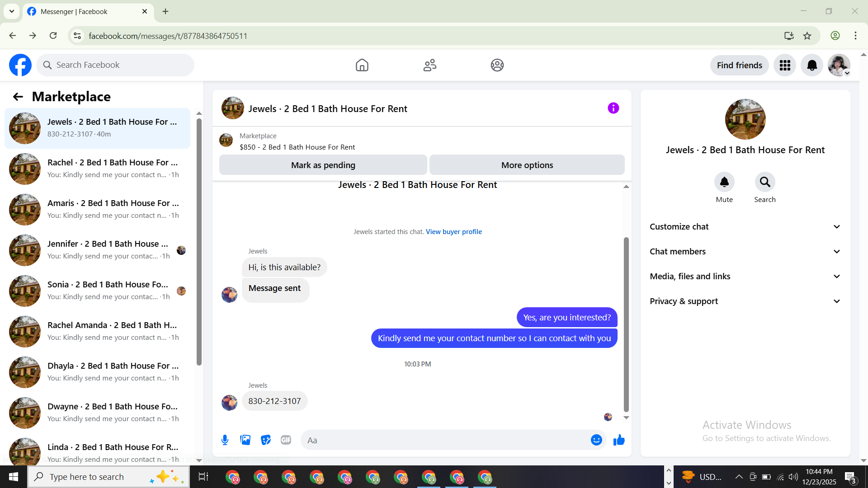Open the View buyer profile link
The height and width of the screenshot is (488, 868).
point(453,232)
